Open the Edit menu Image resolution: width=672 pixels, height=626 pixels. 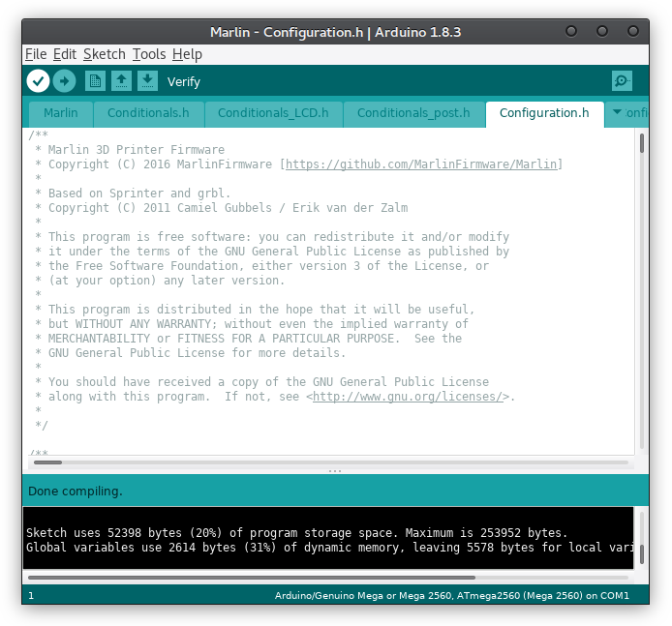65,54
